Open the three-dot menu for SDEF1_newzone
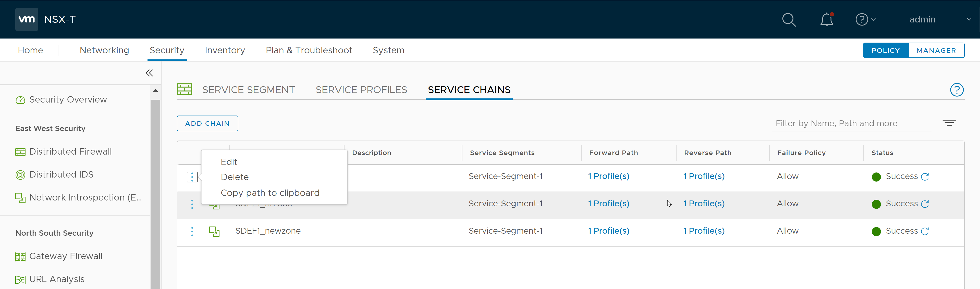 192,231
